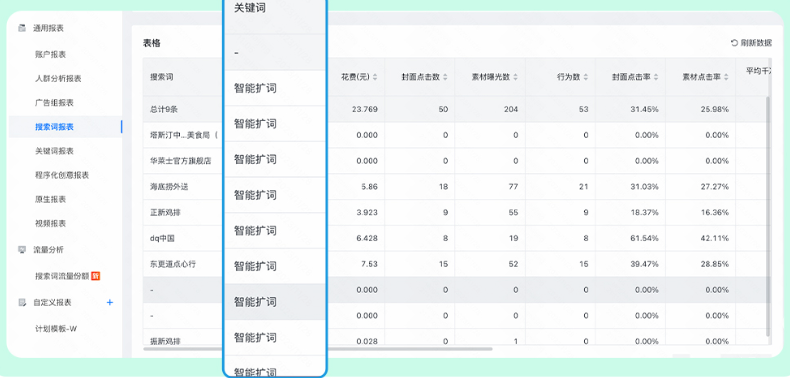This screenshot has width=790, height=378.
Task: Select search term 海底捞外送
Action: pyautogui.click(x=169, y=186)
